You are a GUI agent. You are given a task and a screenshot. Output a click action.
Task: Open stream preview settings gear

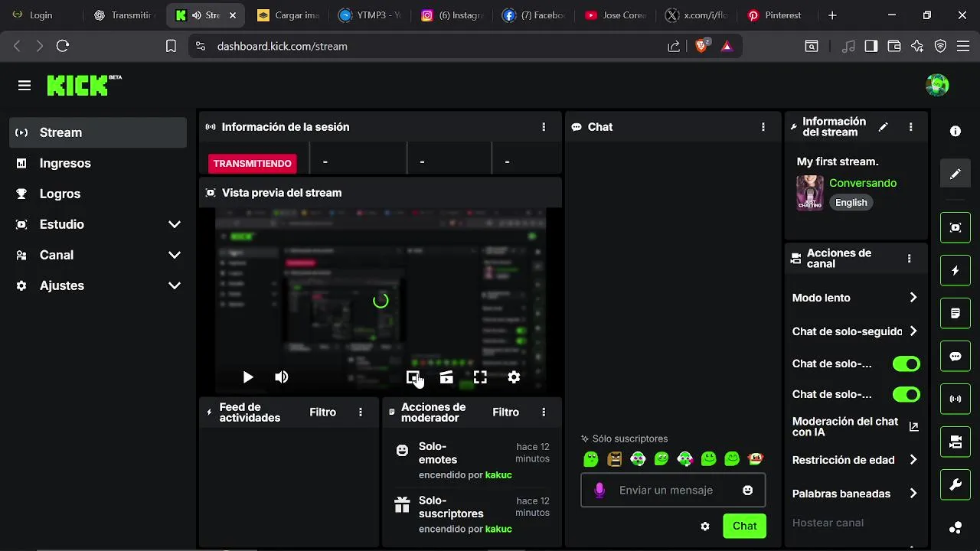(514, 377)
